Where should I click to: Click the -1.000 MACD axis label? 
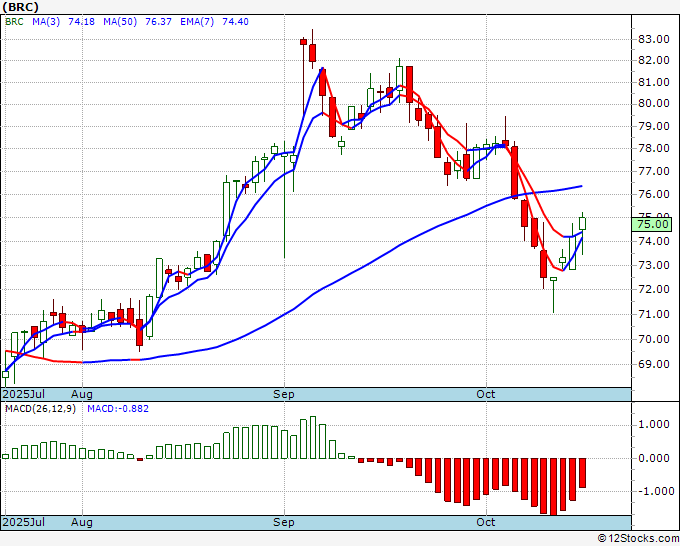click(654, 491)
